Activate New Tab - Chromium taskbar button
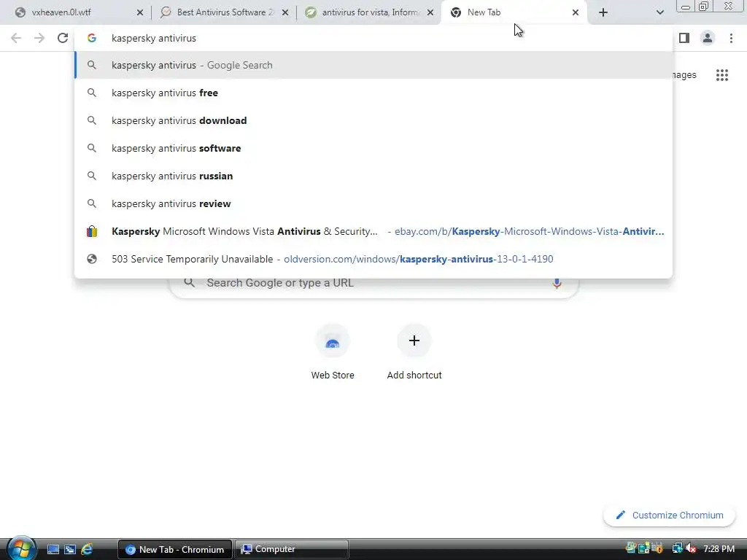This screenshot has width=747, height=560. 175,550
